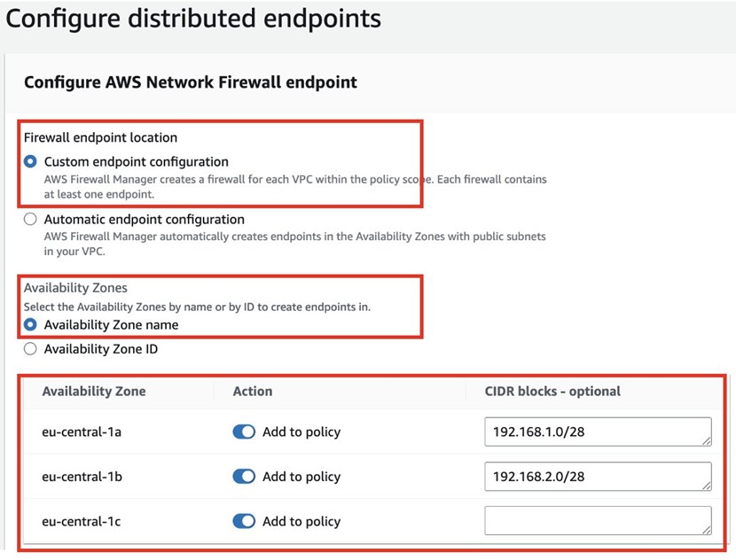
Task: Select the eu-central-1b zone name cell
Action: pos(82,477)
